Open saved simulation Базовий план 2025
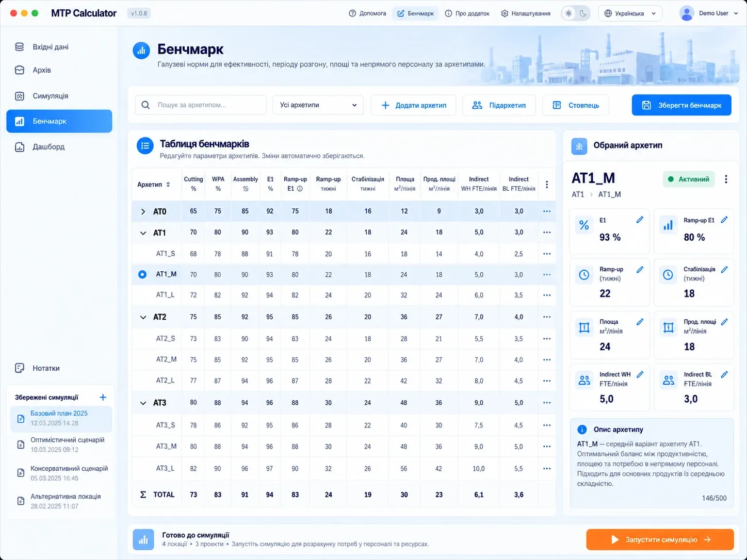Image resolution: width=747 pixels, height=560 pixels. [x=61, y=418]
